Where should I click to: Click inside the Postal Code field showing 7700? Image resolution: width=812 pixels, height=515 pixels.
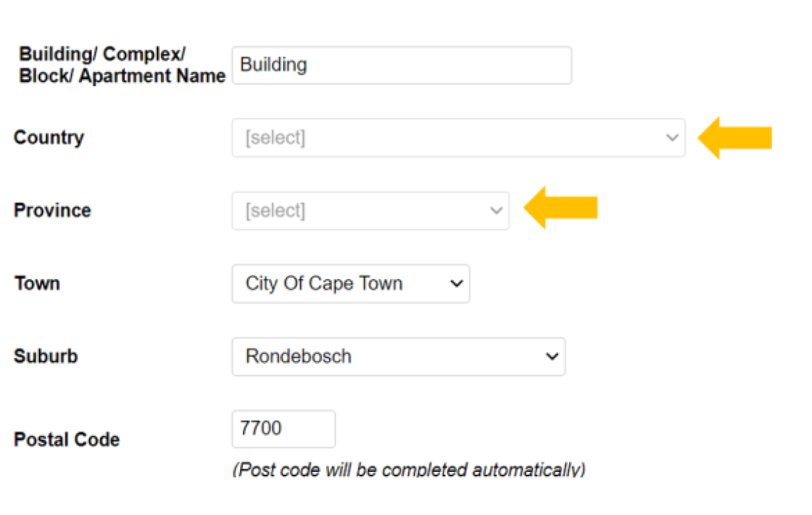pos(282,429)
